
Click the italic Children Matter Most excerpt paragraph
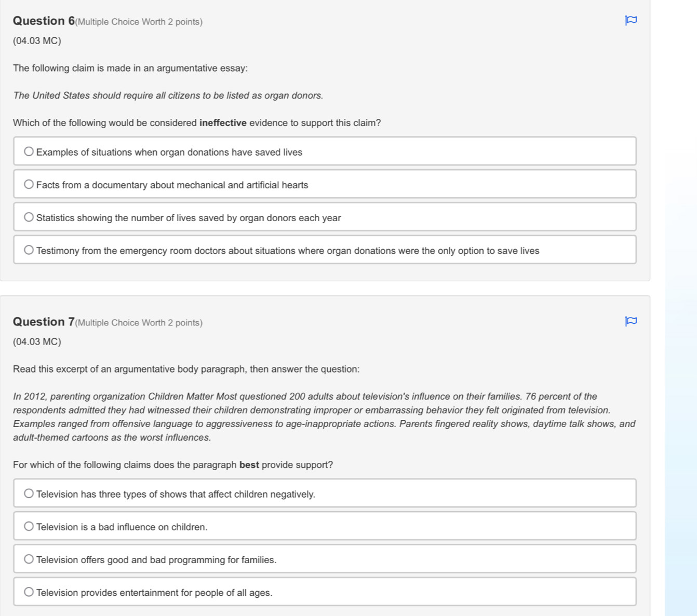click(x=324, y=417)
